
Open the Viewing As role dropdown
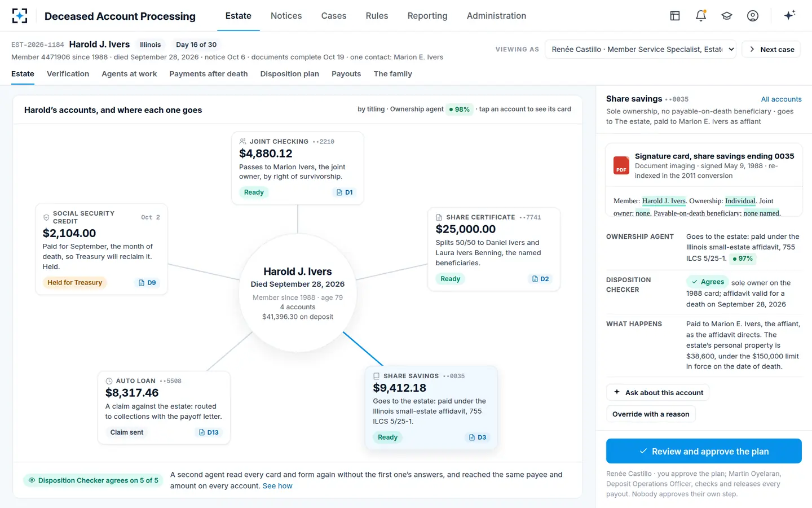[641, 49]
